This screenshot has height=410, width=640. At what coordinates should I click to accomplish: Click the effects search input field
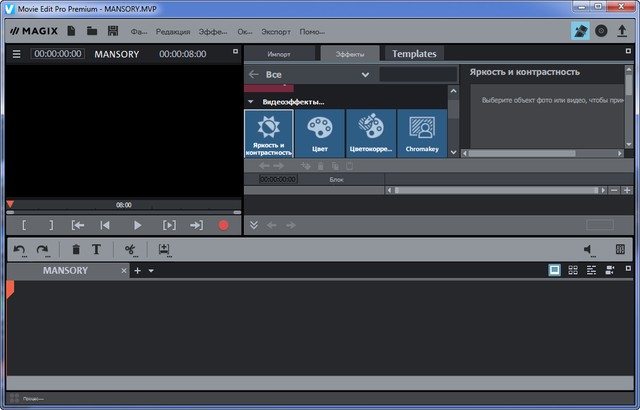pos(417,74)
